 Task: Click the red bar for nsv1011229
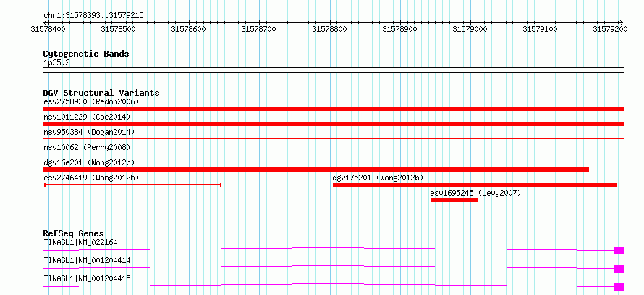click(333, 124)
